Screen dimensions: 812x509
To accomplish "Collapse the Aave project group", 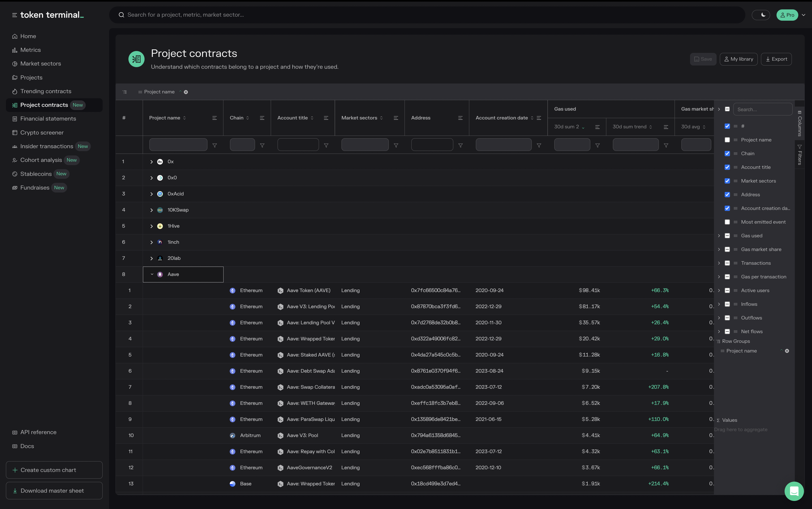I will [152, 274].
